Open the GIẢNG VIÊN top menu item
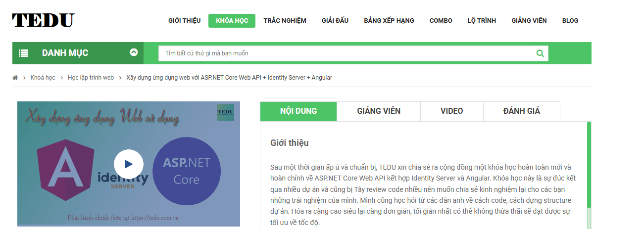The height and width of the screenshot is (229, 644). (x=529, y=21)
